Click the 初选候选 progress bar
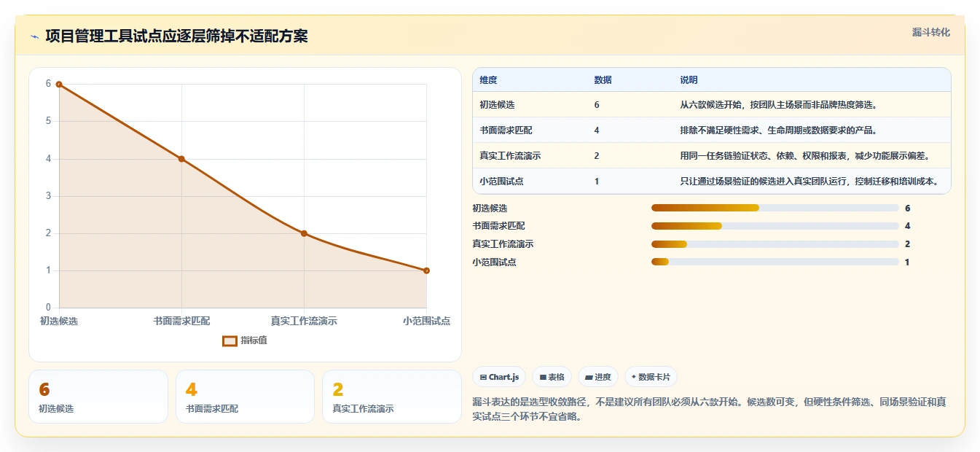The height and width of the screenshot is (452, 980). point(775,209)
